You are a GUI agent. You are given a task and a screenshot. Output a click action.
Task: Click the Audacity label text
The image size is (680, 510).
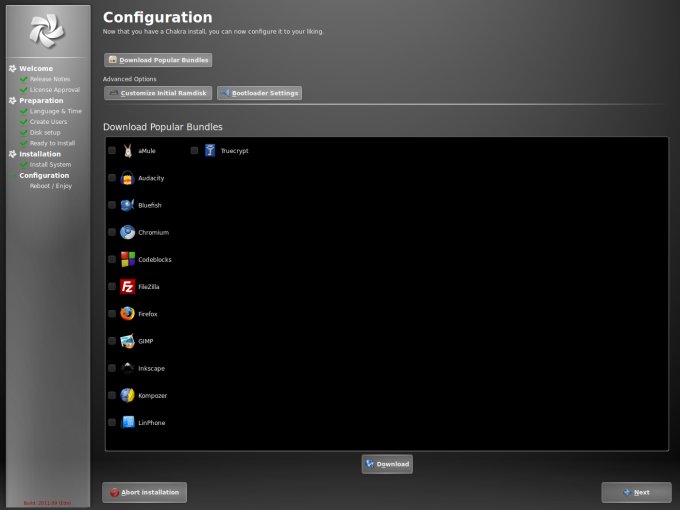[x=151, y=178]
